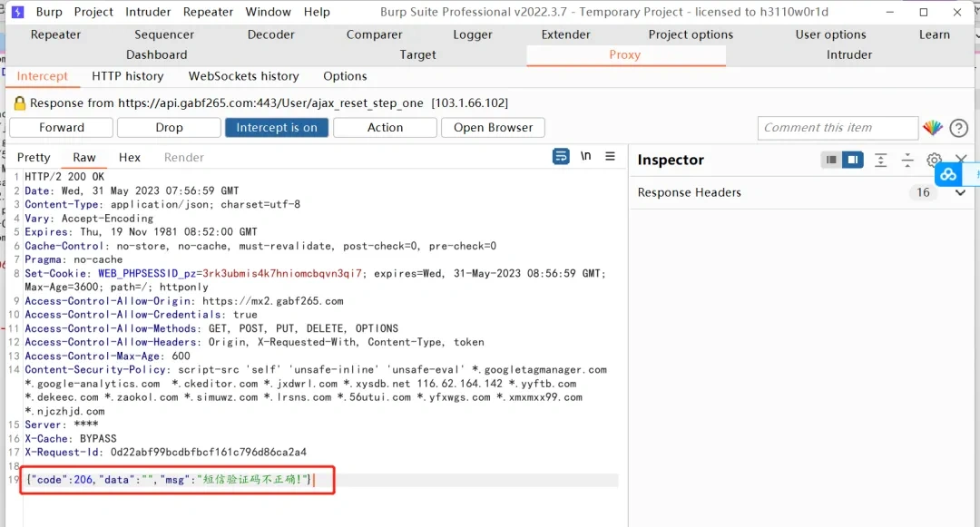Click the blue cloud floating widget icon

948,174
